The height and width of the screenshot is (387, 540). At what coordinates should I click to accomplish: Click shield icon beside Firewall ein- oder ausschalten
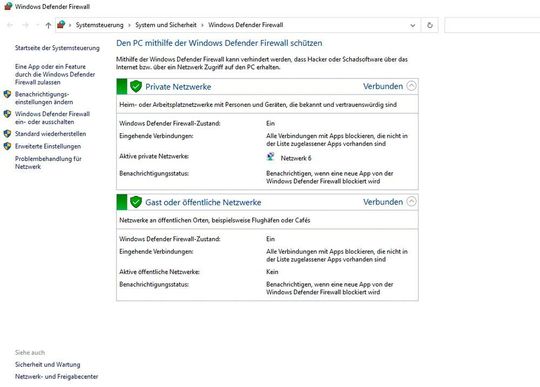click(7, 114)
